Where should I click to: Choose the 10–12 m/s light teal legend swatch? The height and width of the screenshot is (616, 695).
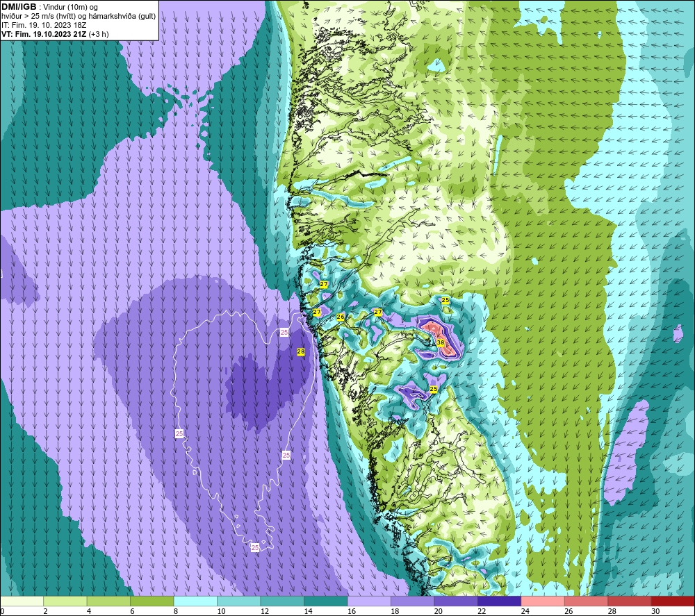click(239, 601)
